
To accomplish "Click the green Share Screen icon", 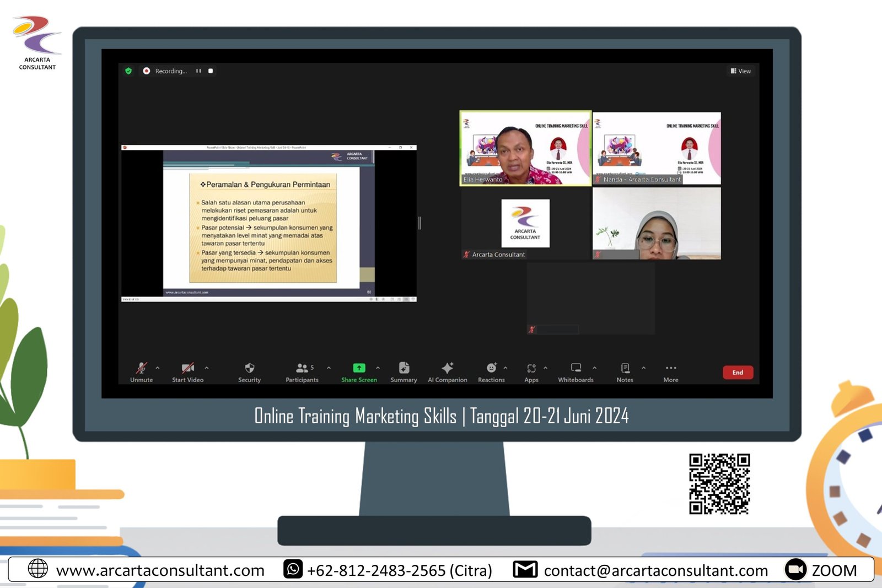I will (359, 368).
